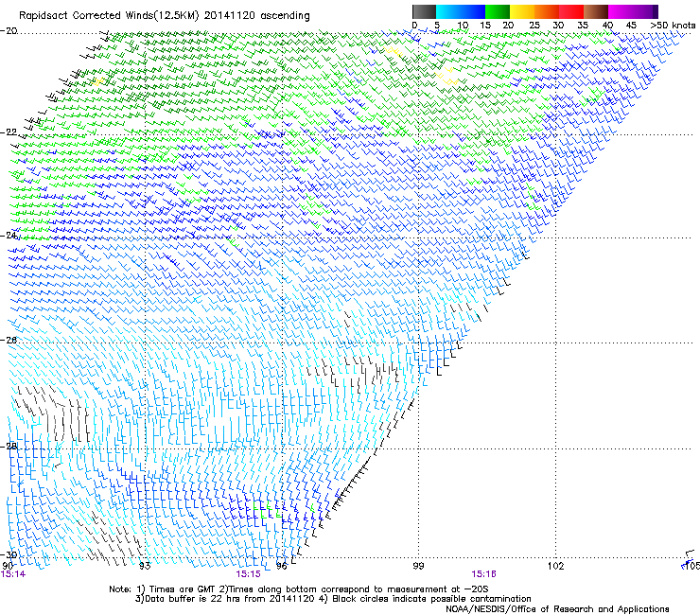Click the '45' legend scale label

[631, 26]
